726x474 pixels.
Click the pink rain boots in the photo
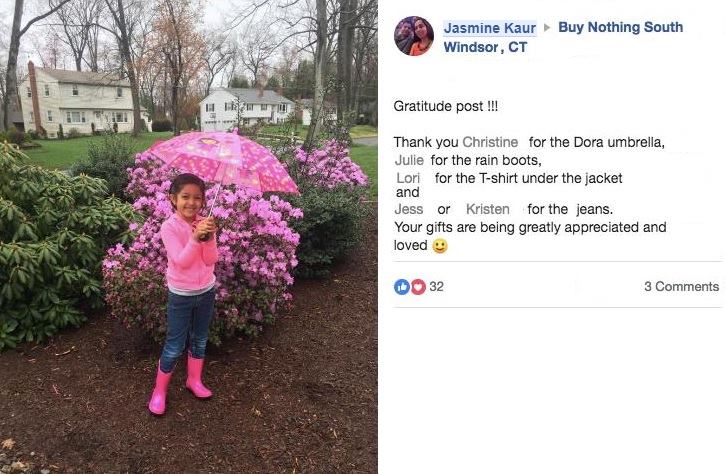180,383
